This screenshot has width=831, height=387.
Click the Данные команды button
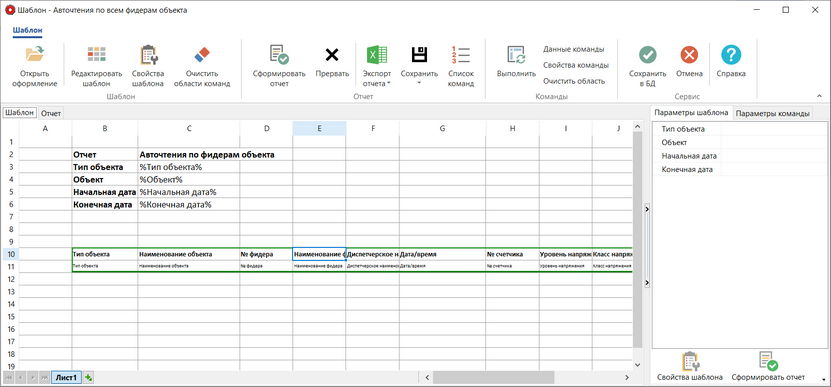tap(573, 49)
